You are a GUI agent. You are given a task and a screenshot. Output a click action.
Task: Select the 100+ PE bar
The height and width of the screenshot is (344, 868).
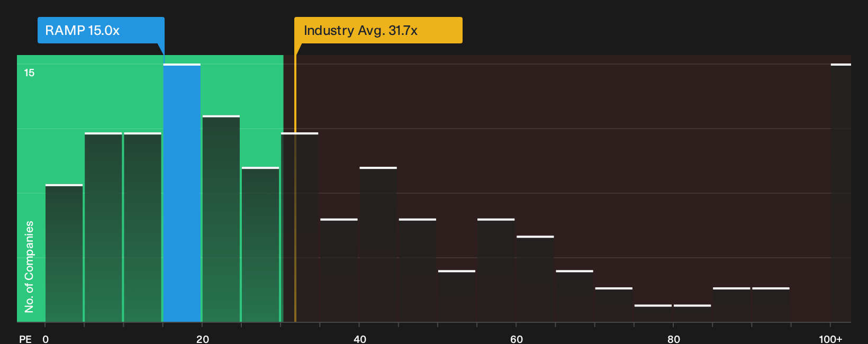(x=841, y=193)
